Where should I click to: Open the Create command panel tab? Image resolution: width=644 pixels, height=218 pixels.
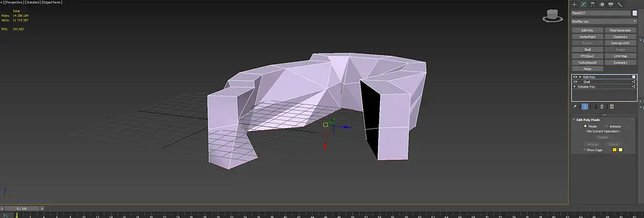[x=574, y=4]
